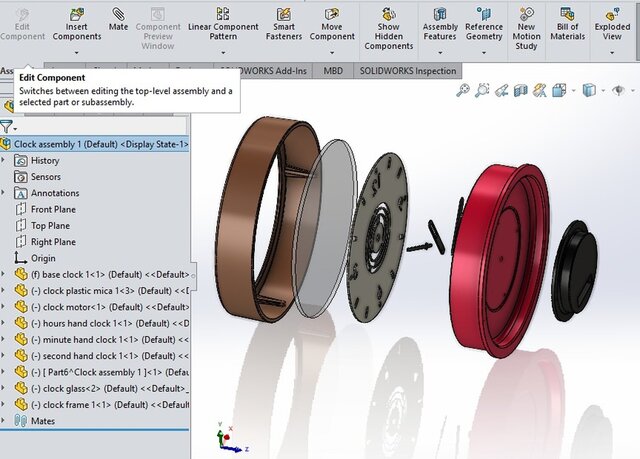
Task: Expand the base clock 1 component
Action: [3, 274]
